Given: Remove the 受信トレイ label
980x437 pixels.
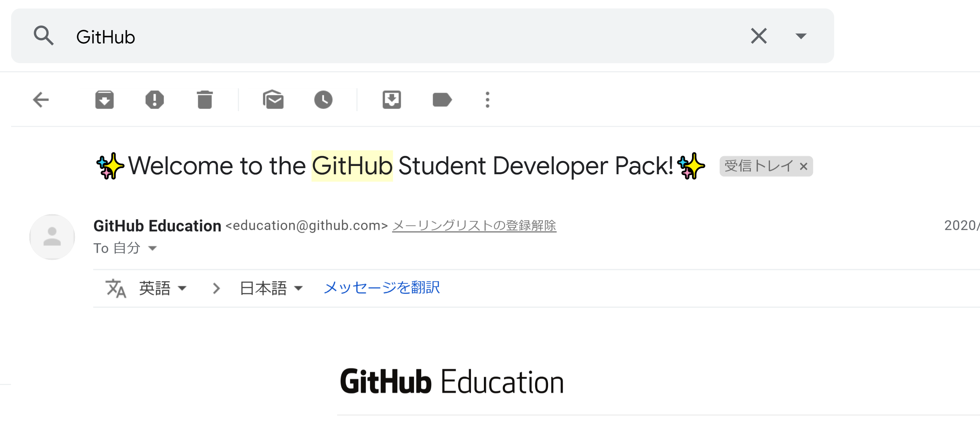Looking at the screenshot, I should (x=803, y=166).
